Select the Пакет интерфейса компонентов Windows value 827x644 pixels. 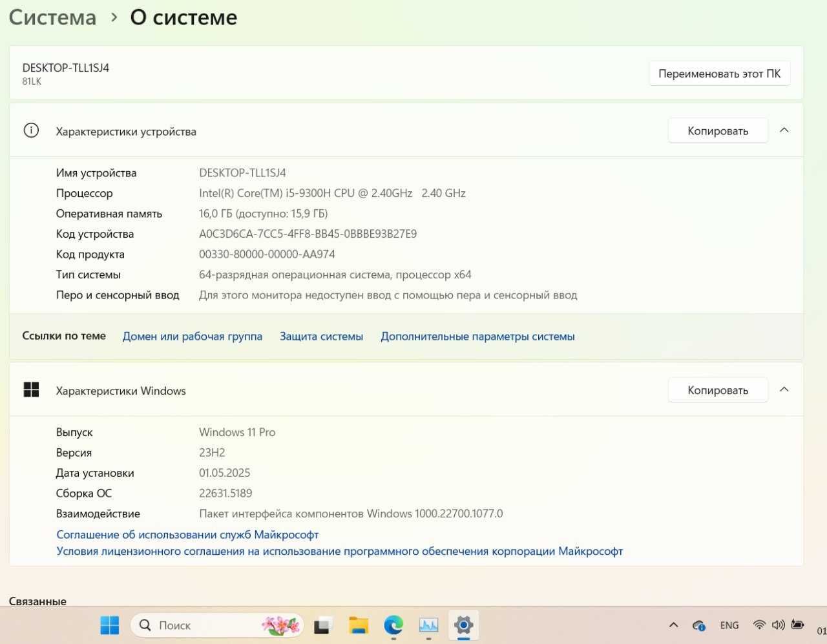click(351, 514)
